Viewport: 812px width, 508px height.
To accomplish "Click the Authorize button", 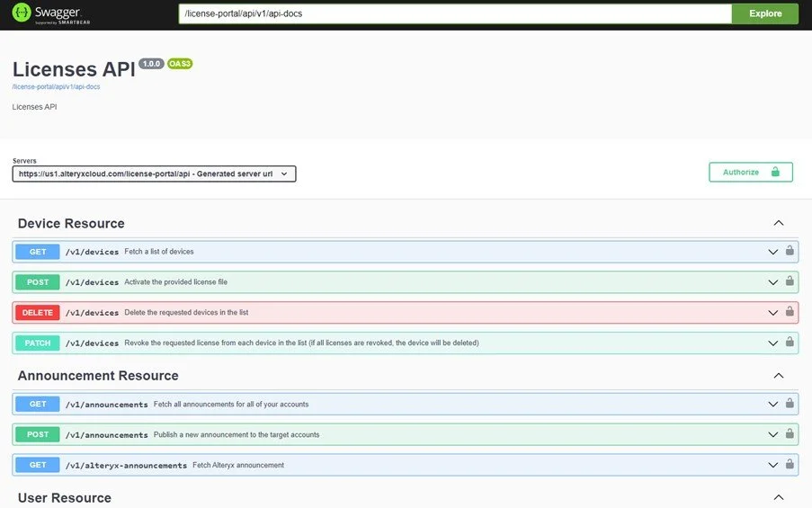I will [750, 172].
